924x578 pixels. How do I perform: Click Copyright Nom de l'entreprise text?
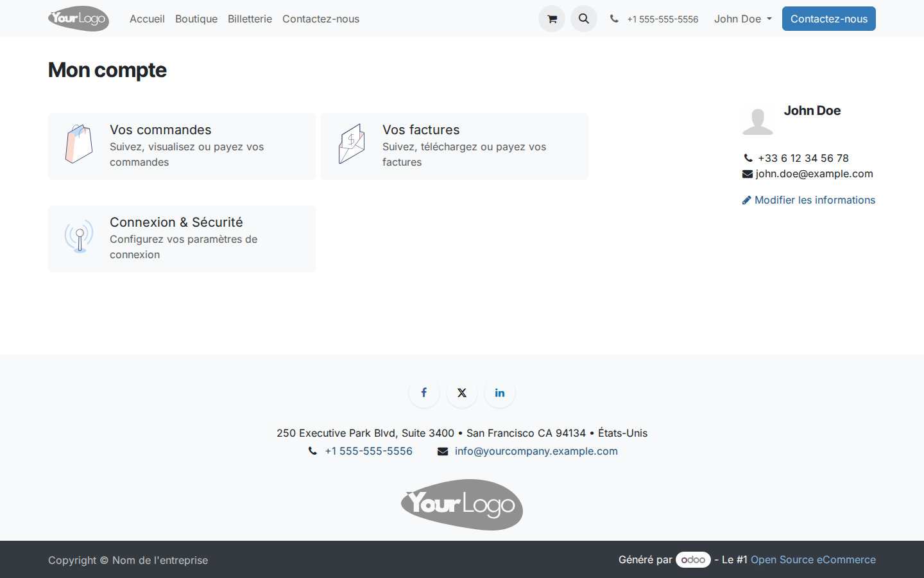128,560
